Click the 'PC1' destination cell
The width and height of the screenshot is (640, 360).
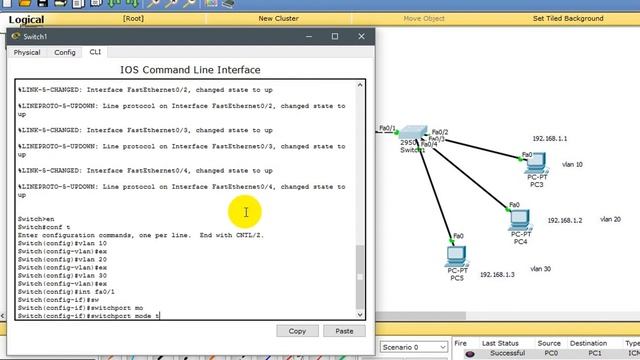595,353
